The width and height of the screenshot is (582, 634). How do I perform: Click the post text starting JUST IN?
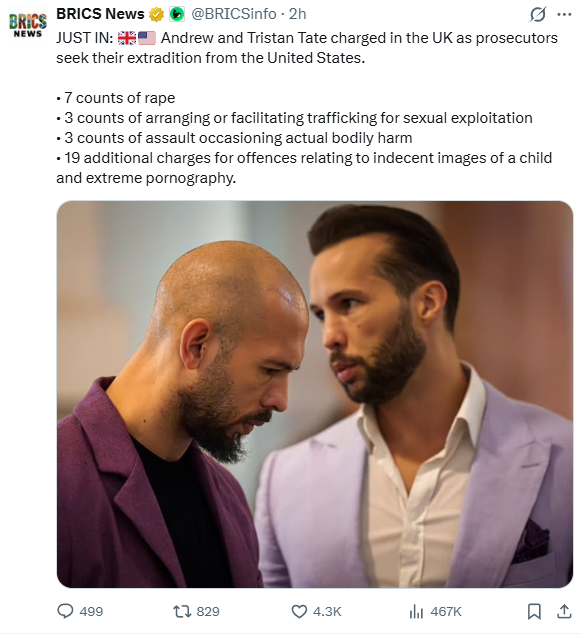[307, 108]
